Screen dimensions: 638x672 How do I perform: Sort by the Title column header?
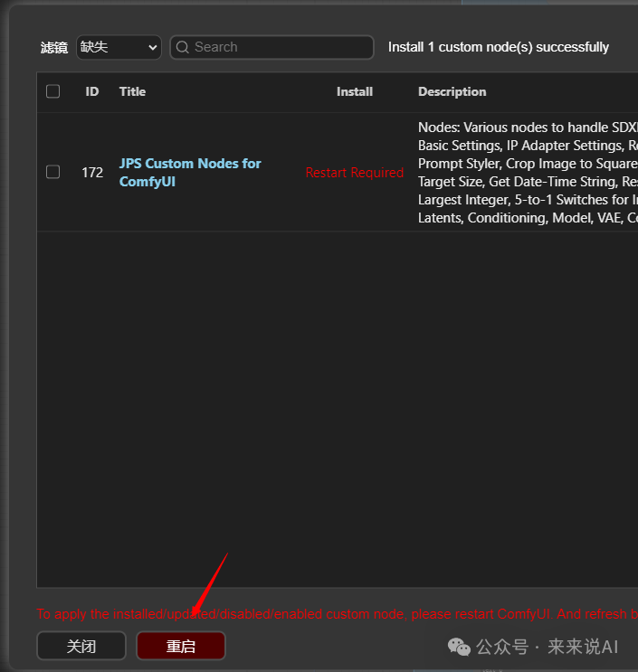(x=132, y=91)
